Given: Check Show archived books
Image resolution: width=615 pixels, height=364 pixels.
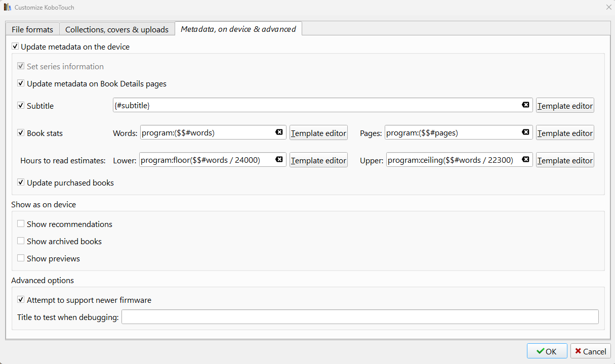Looking at the screenshot, I should tap(21, 241).
